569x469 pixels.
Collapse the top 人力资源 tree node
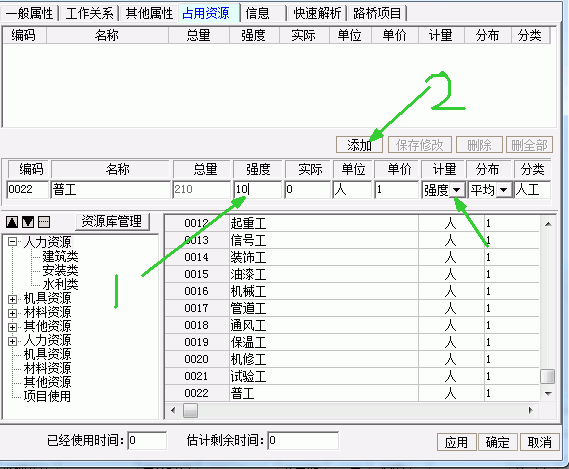12,242
